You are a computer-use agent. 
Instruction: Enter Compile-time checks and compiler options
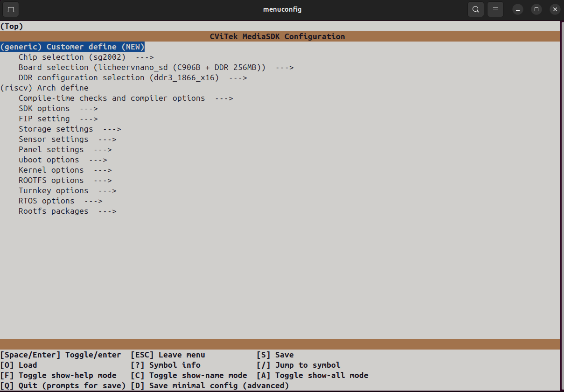(x=126, y=98)
